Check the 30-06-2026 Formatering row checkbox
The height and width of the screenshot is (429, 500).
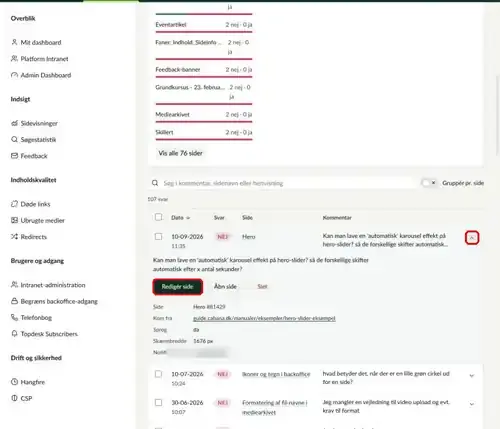point(158,403)
